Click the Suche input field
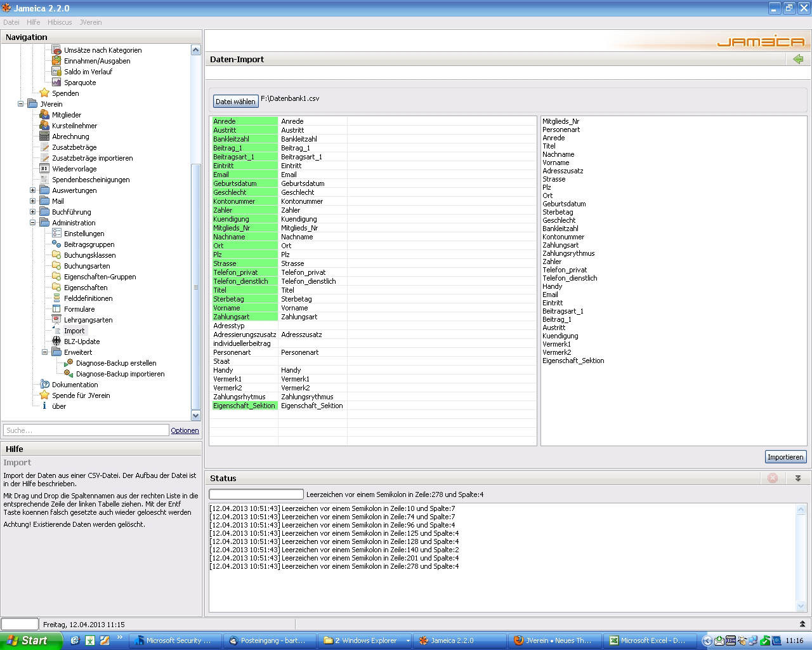The height and width of the screenshot is (650, 812). coord(86,430)
